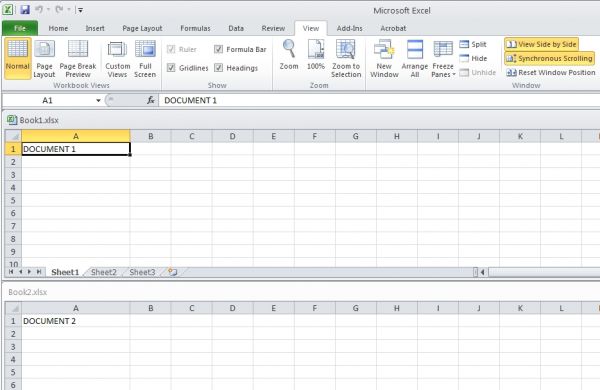Click the Name Box showing A1
This screenshot has width=600, height=390.
coord(47,101)
